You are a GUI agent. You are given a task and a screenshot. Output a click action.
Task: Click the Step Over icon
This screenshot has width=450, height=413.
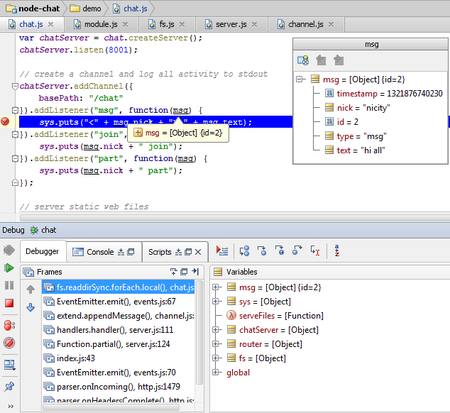(244, 251)
